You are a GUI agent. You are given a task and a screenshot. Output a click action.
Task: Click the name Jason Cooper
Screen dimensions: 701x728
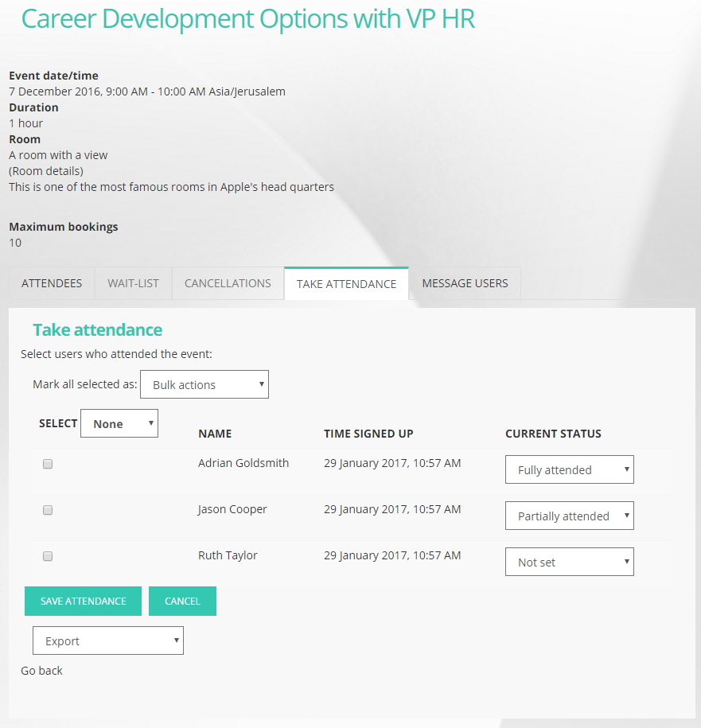tap(232, 509)
